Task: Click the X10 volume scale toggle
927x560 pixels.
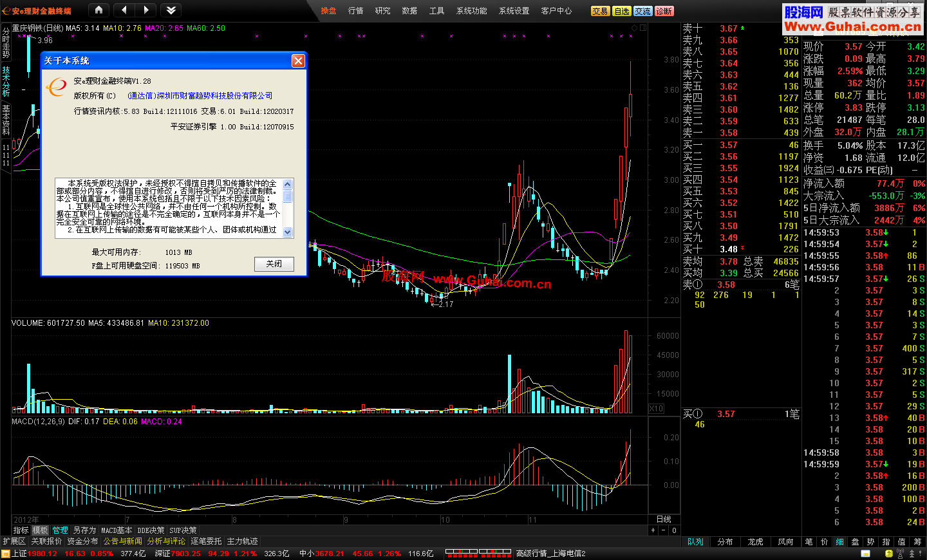Action: coord(656,409)
